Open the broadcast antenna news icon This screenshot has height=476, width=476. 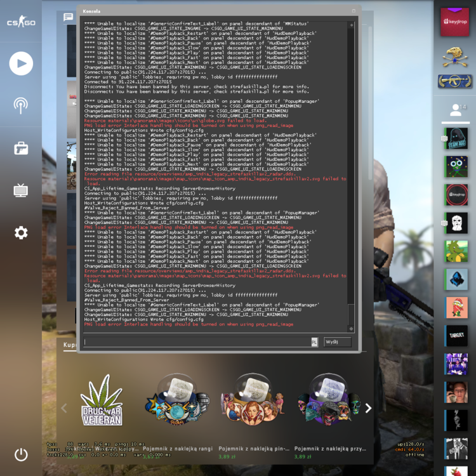tap(21, 105)
